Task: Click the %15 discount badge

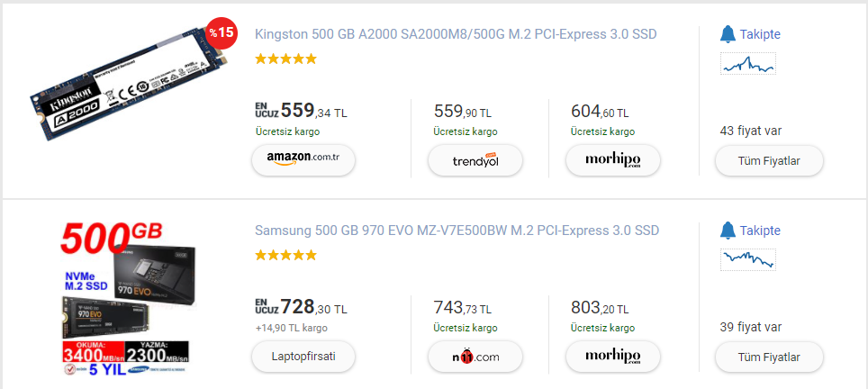Action: pos(221,32)
